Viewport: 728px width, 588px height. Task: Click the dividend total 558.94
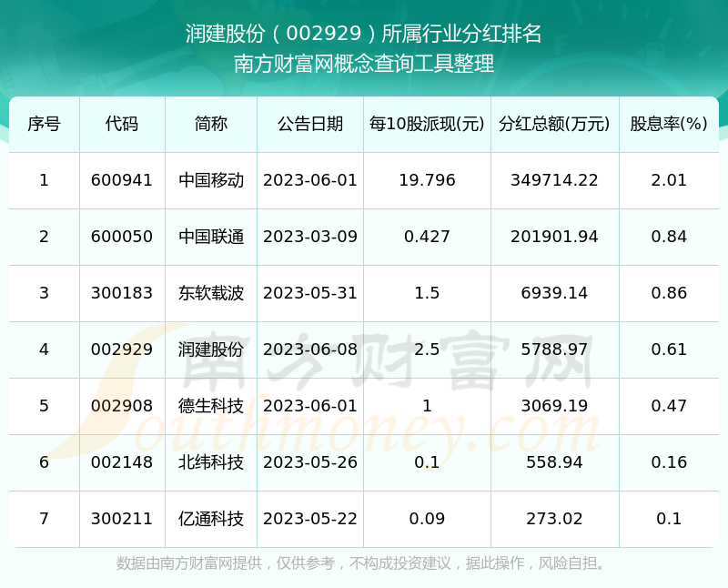pos(554,462)
